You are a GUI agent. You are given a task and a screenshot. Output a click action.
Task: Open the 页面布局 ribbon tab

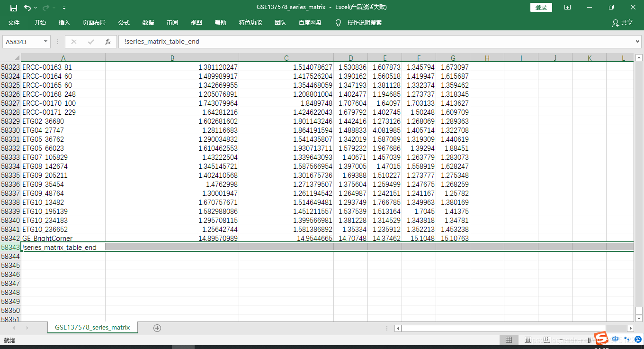click(x=94, y=23)
